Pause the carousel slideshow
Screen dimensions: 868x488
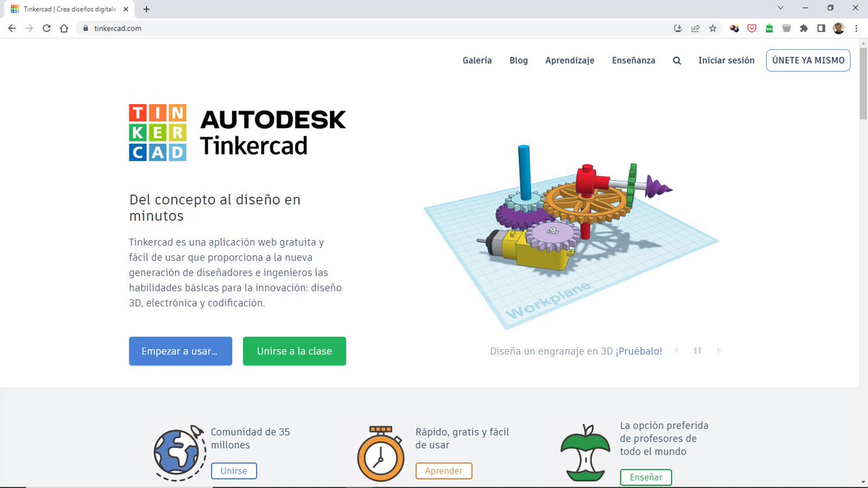click(698, 351)
